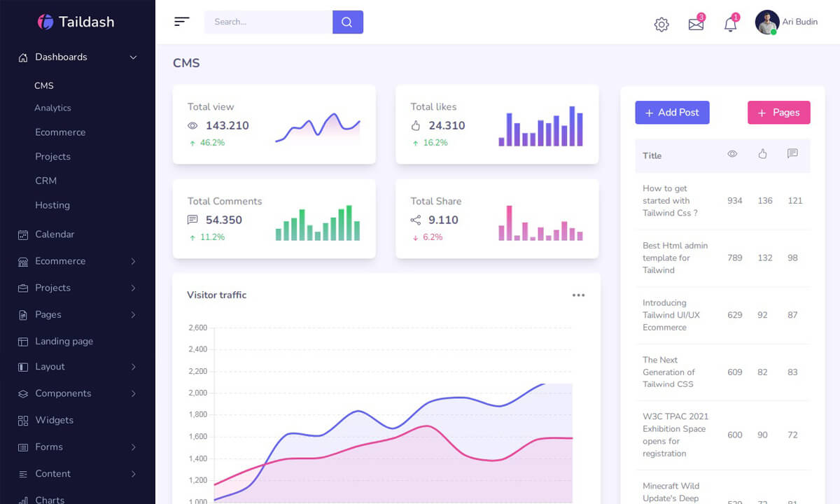Click the views eye column header icon

(732, 154)
